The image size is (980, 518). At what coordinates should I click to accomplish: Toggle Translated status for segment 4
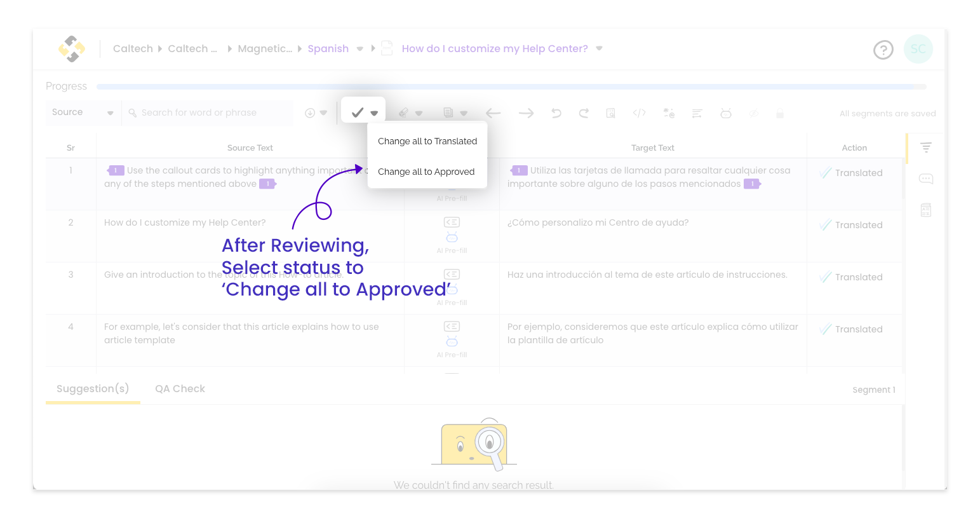tap(851, 329)
